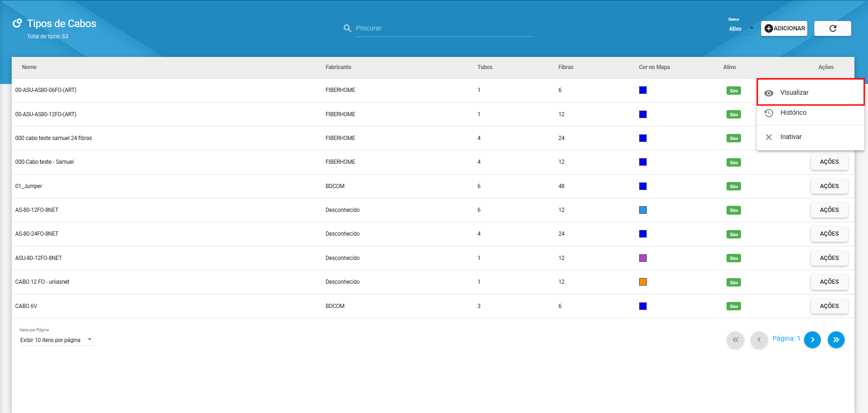Click the name AS-80-24FO-8NET
The height and width of the screenshot is (413, 868).
point(37,234)
